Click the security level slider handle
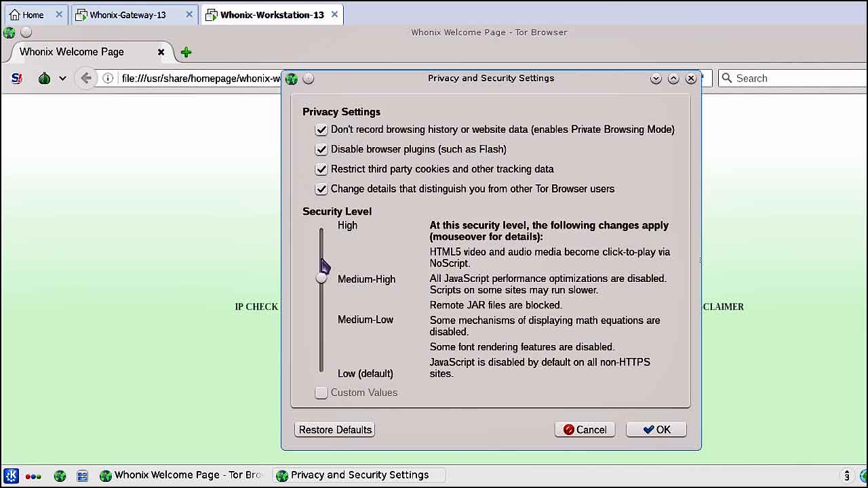This screenshot has width=868, height=488. pos(321,278)
